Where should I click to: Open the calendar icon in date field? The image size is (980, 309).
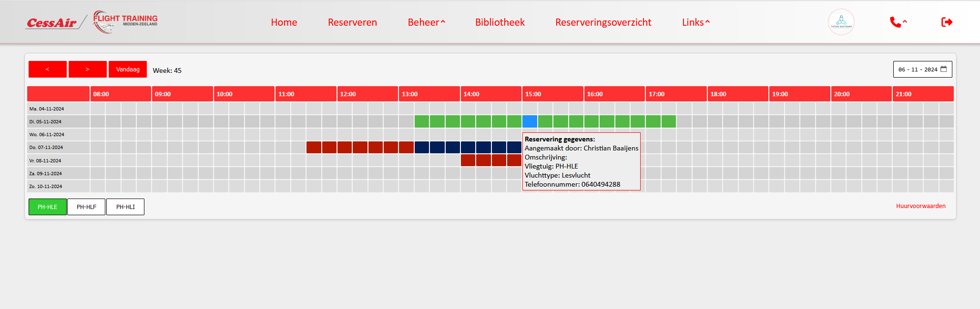(x=944, y=69)
